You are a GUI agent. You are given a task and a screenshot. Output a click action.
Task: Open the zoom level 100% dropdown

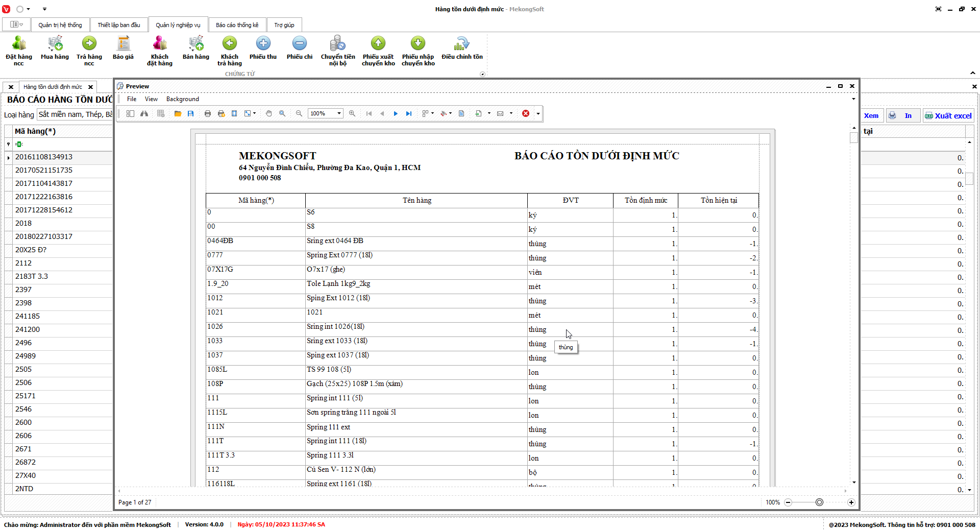[x=339, y=113]
